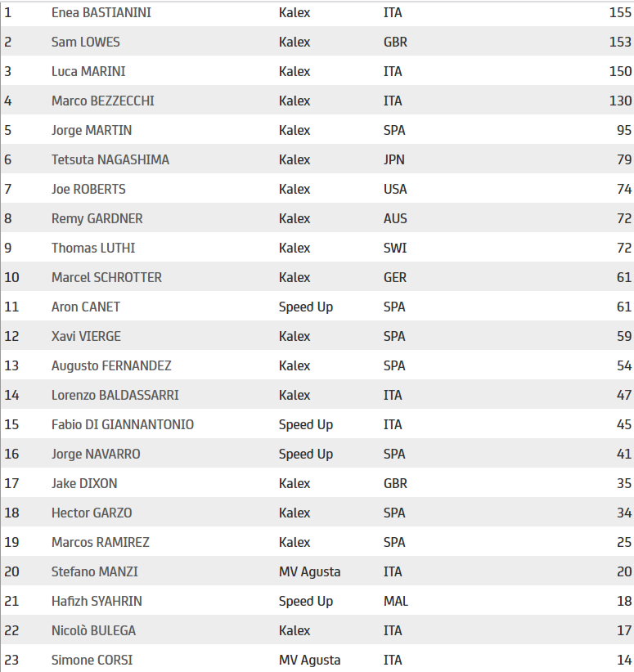Select Lorenzo BALDASSARRI's name
634x672 pixels.
pyautogui.click(x=115, y=396)
